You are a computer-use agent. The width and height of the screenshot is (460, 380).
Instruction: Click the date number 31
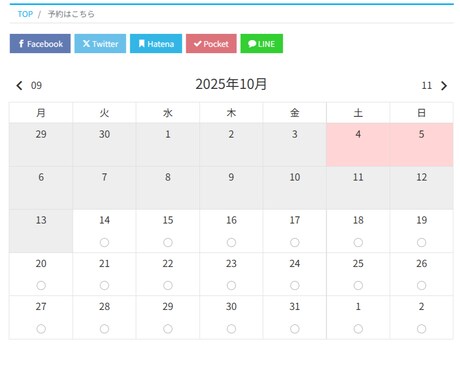[x=295, y=307]
